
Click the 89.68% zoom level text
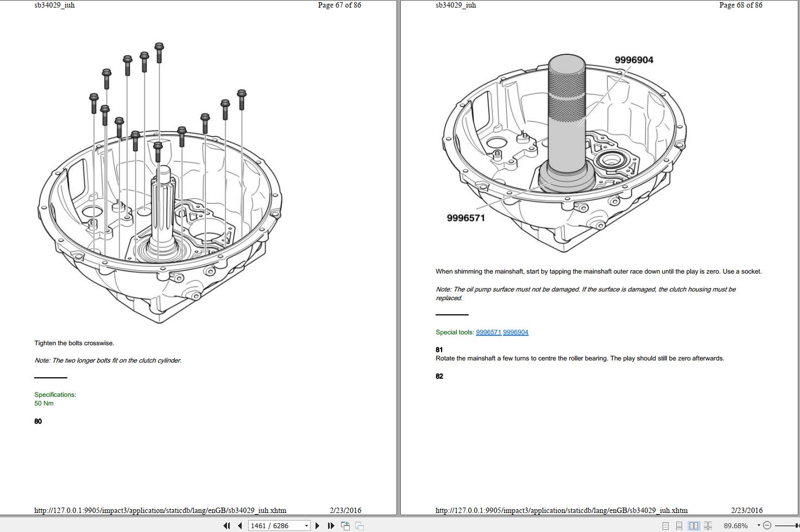tap(735, 525)
